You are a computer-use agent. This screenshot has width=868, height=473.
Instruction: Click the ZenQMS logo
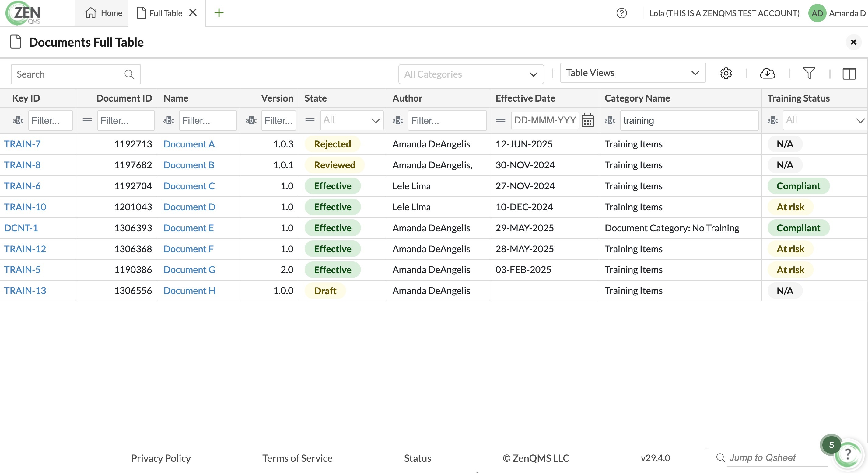22,13
